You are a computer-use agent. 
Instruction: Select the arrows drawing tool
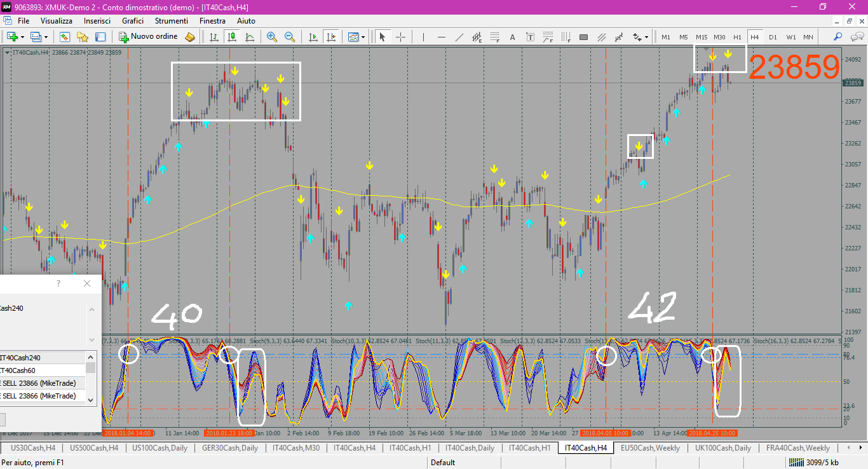pos(636,37)
